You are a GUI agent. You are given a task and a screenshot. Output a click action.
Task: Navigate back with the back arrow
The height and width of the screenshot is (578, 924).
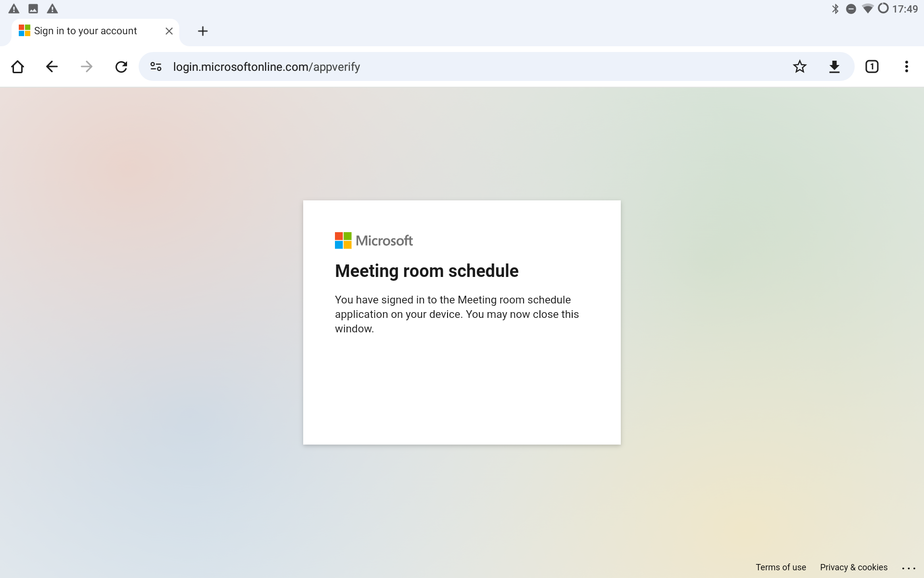click(52, 66)
